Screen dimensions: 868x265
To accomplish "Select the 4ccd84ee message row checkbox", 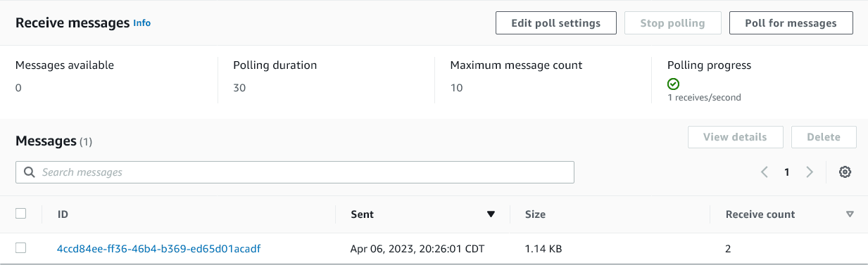I will [20, 248].
